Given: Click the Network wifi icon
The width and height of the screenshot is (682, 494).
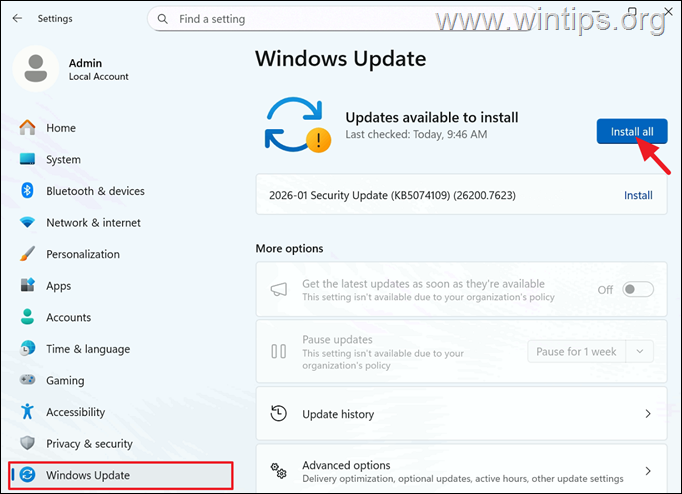Looking at the screenshot, I should pyautogui.click(x=27, y=223).
